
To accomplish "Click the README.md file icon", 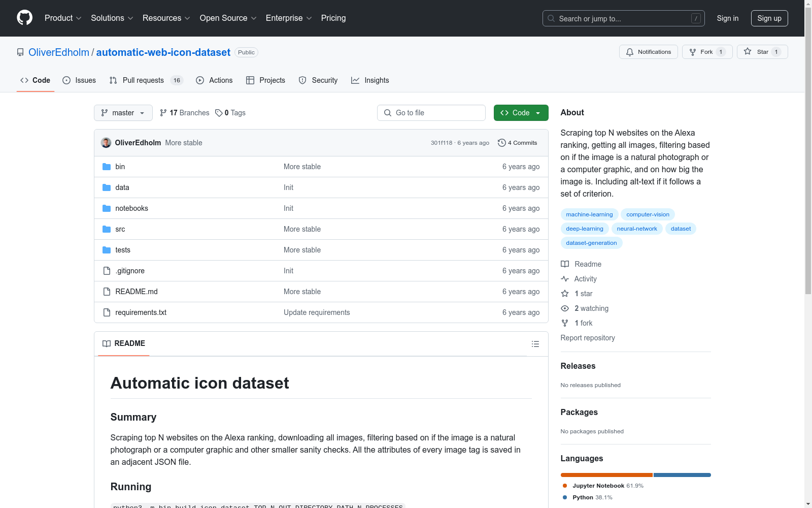I will (107, 292).
